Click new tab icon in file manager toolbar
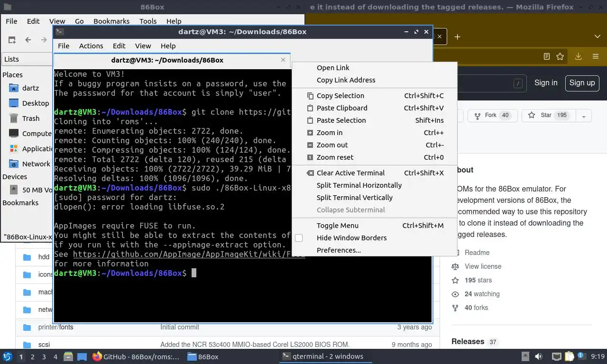Image resolution: width=607 pixels, height=364 pixels. pos(12,40)
